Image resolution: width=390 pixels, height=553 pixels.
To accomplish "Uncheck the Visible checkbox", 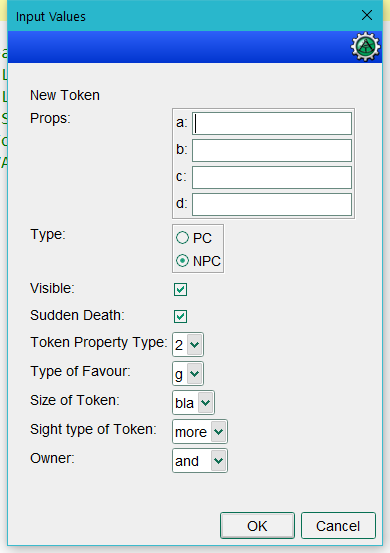I will 181,289.
